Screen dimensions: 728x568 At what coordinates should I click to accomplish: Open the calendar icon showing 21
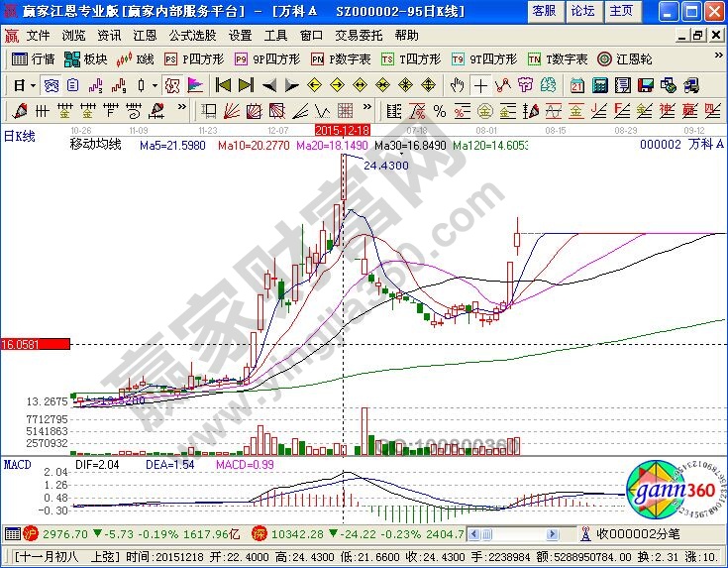(576, 85)
